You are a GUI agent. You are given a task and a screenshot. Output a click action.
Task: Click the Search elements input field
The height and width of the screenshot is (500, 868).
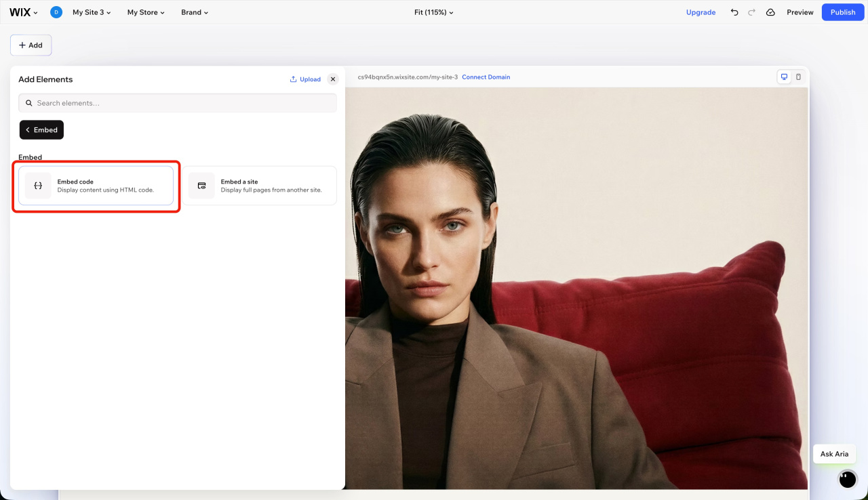pyautogui.click(x=178, y=103)
